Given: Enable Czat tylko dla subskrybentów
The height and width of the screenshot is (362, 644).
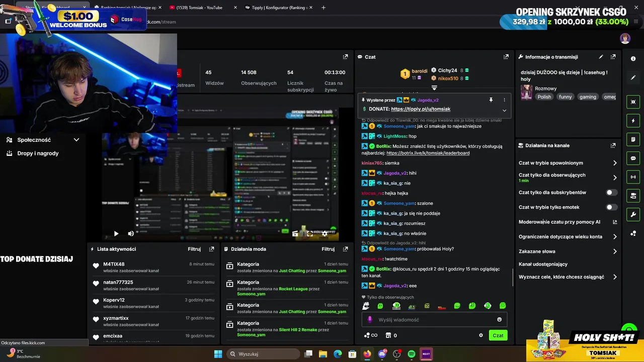Looking at the screenshot, I should click(x=611, y=193).
